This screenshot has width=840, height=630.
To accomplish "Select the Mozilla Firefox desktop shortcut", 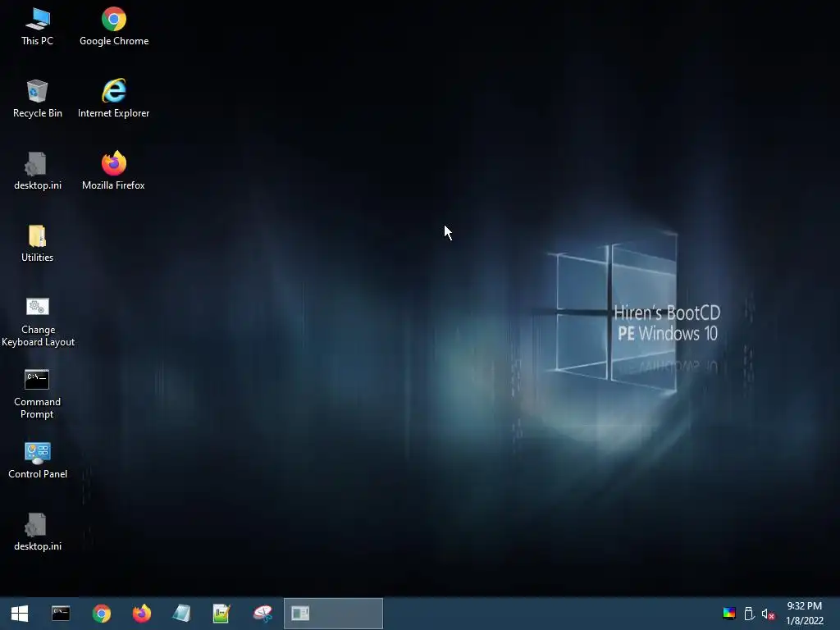I will [113, 171].
